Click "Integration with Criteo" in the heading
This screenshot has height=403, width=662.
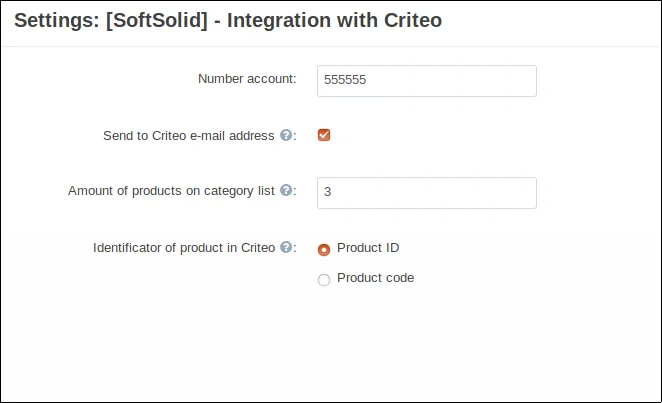pyautogui.click(x=336, y=20)
